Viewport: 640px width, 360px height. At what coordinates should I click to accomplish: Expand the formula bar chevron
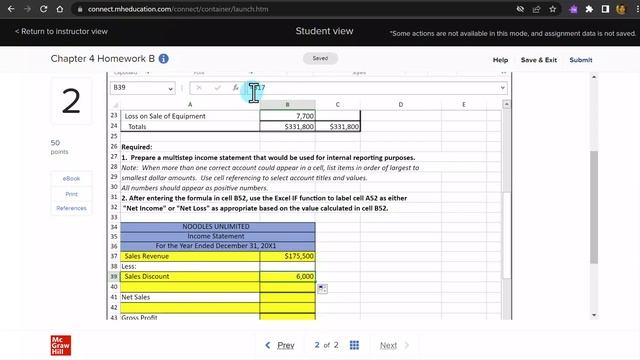point(502,88)
